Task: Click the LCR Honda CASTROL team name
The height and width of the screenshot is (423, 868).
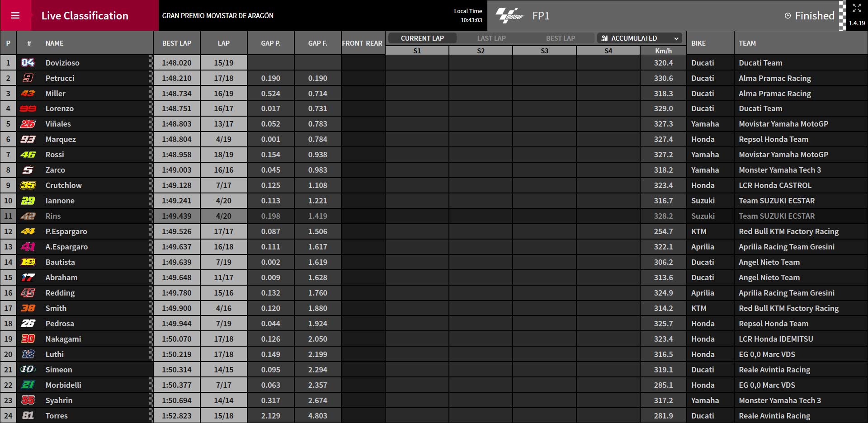Action: pyautogui.click(x=775, y=185)
